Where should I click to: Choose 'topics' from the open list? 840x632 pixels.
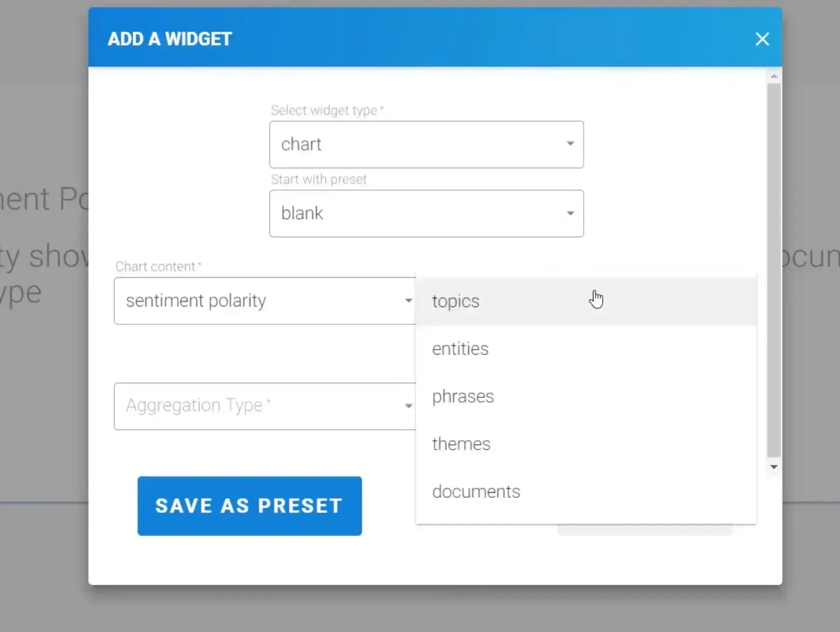pyautogui.click(x=456, y=301)
